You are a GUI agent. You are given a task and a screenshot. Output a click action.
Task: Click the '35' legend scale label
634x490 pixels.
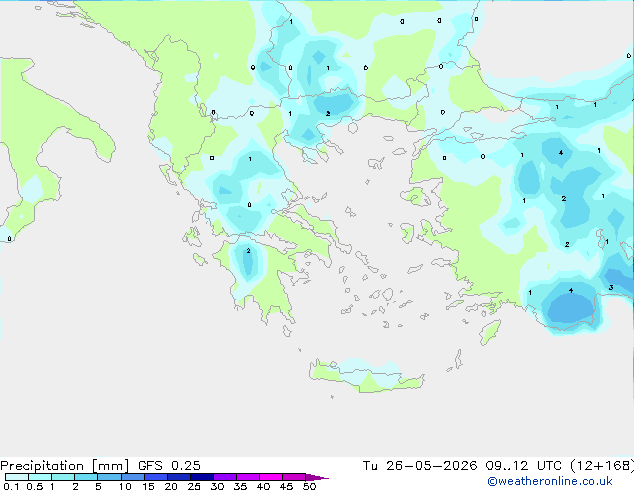[240, 486]
